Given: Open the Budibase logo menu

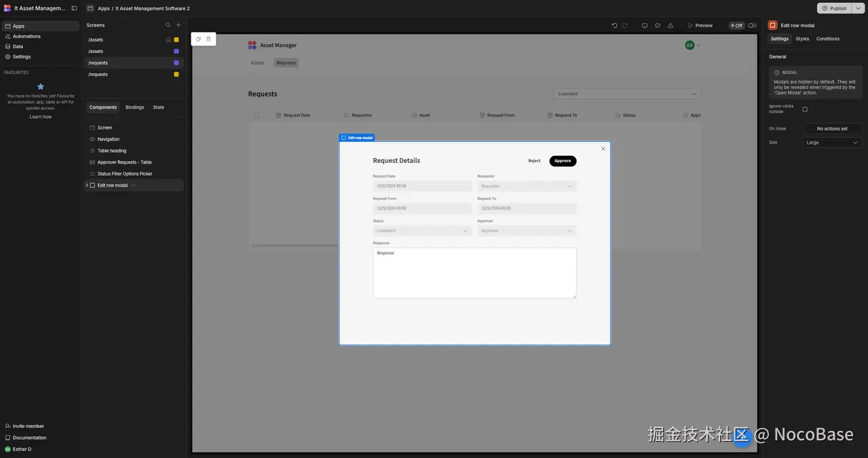Looking at the screenshot, I should tap(7, 8).
